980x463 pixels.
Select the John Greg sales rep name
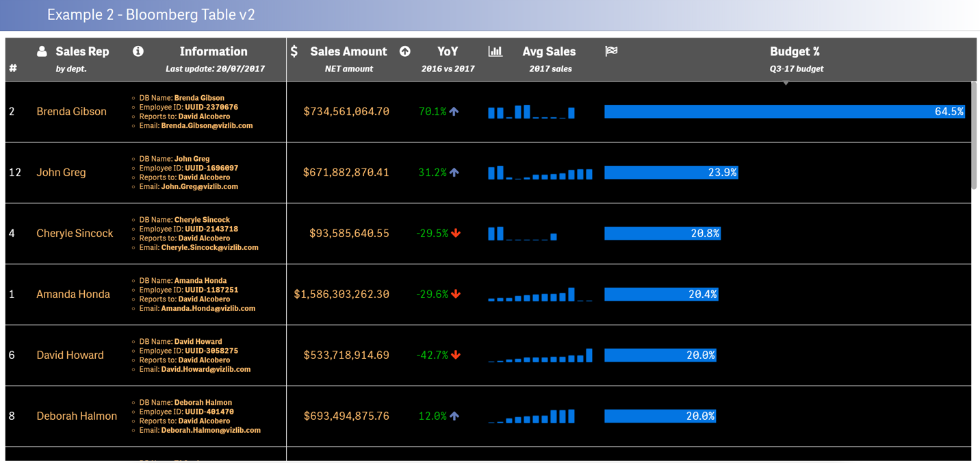click(x=61, y=173)
